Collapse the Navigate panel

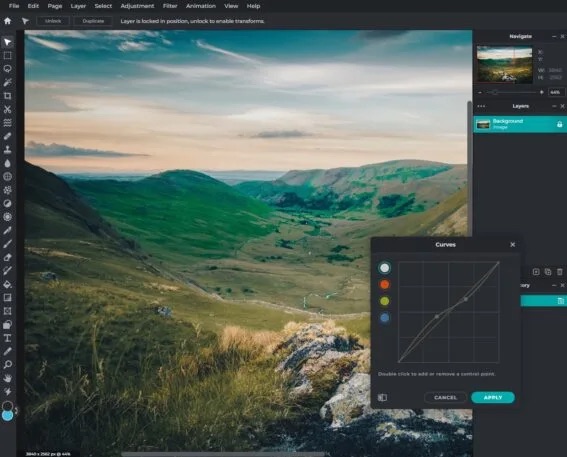pyautogui.click(x=554, y=37)
